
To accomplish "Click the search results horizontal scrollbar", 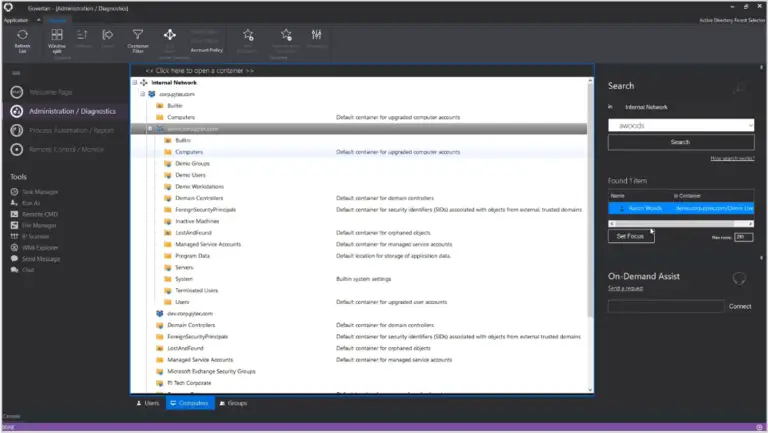I will click(x=680, y=223).
